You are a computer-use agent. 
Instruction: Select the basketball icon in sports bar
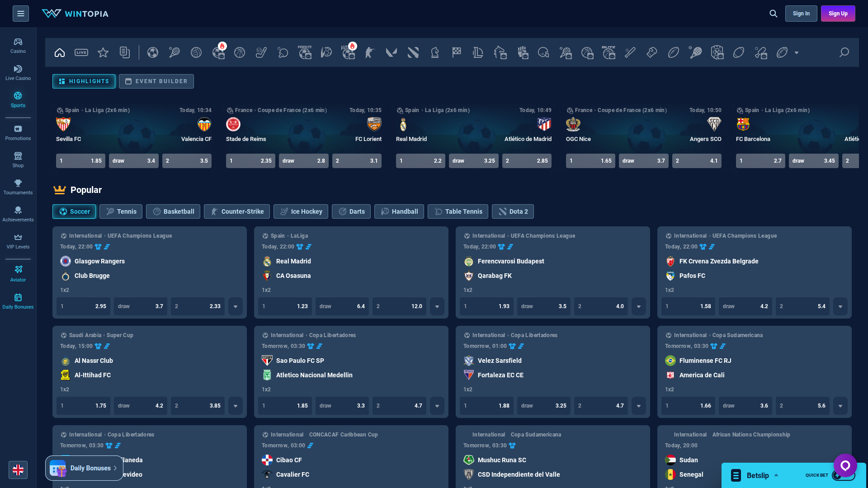(x=240, y=52)
